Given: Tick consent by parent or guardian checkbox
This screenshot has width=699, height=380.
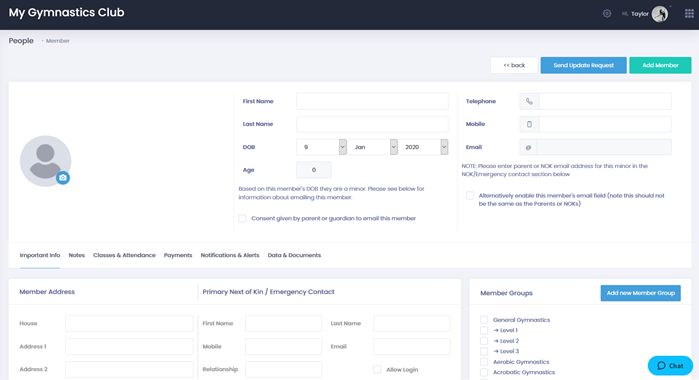Looking at the screenshot, I should point(242,218).
